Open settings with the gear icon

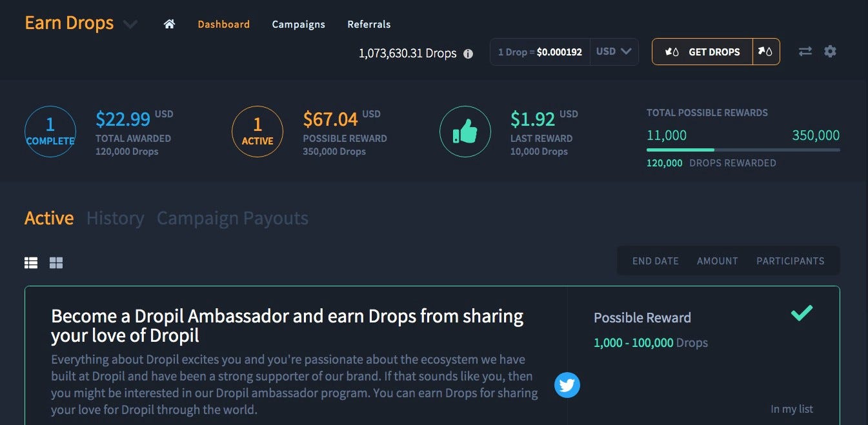(x=831, y=51)
